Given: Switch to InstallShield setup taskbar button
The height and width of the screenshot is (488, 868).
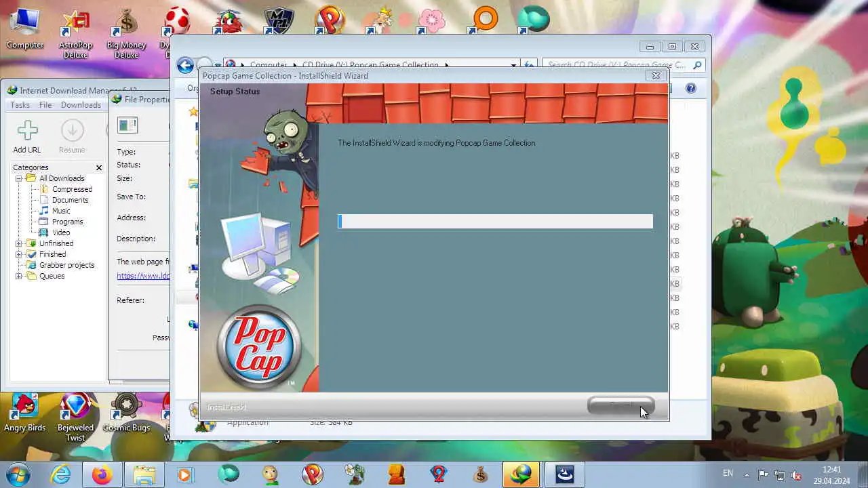Looking at the screenshot, I should [x=565, y=474].
